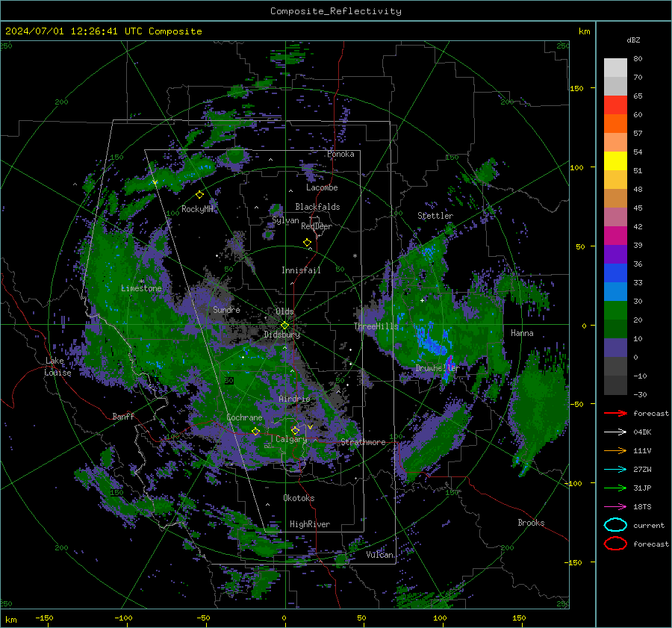Viewport: 672px width, 628px height.
Task: Click the dark green swatch between 10 and 20 dBZ
Action: point(615,329)
